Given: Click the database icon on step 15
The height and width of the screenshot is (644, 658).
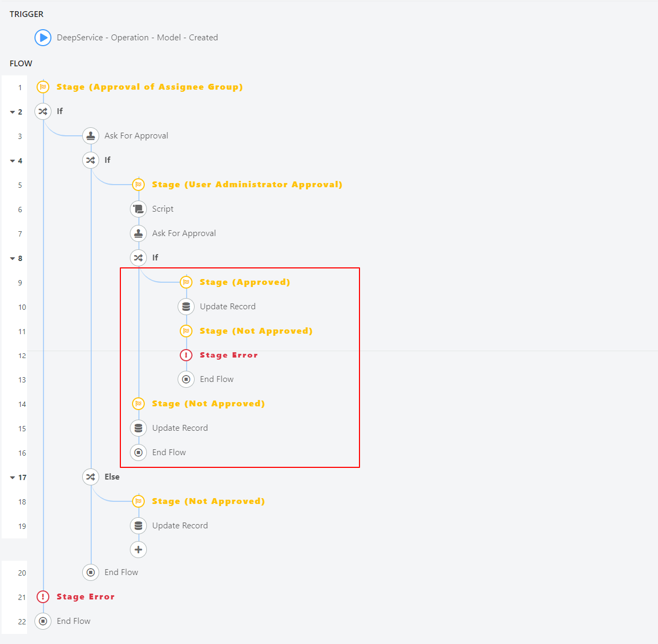Looking at the screenshot, I should (138, 428).
